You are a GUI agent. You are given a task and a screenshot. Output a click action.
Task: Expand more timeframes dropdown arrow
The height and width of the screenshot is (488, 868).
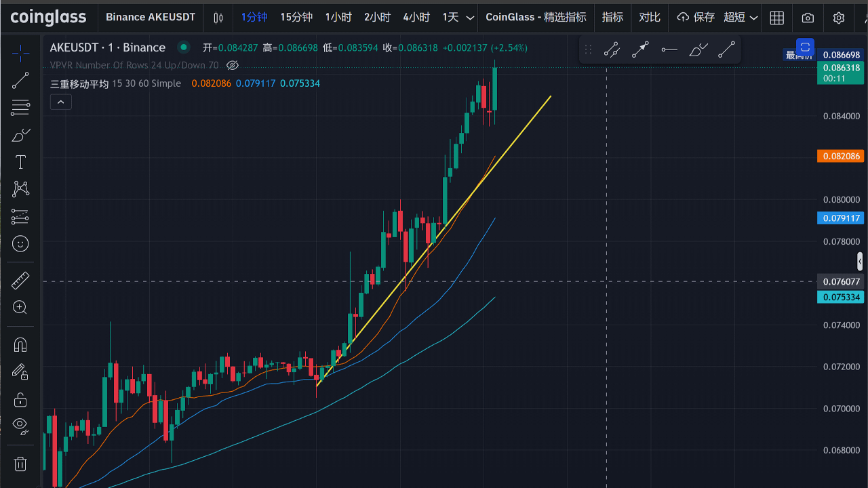click(470, 18)
